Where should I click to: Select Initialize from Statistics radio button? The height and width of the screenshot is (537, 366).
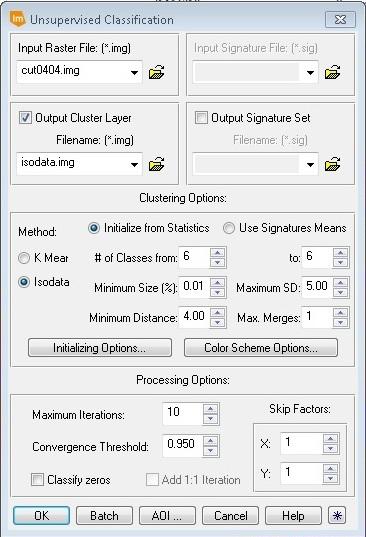[94, 228]
